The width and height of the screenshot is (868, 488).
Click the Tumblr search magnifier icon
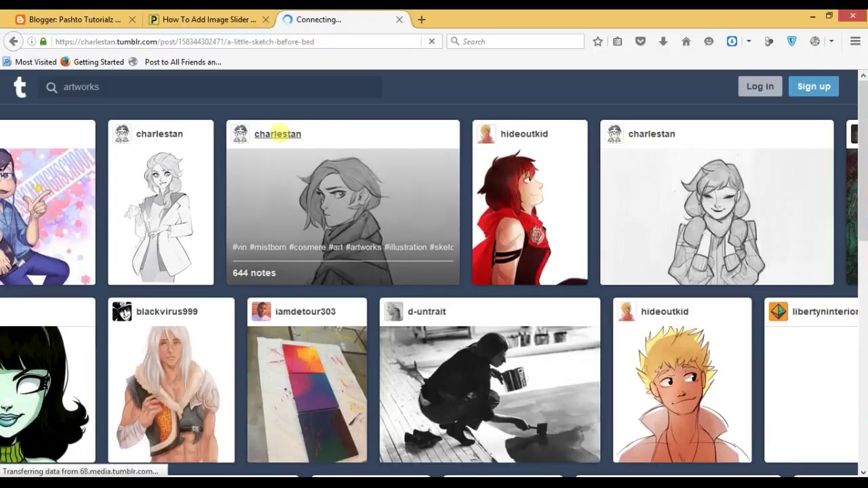click(x=52, y=87)
